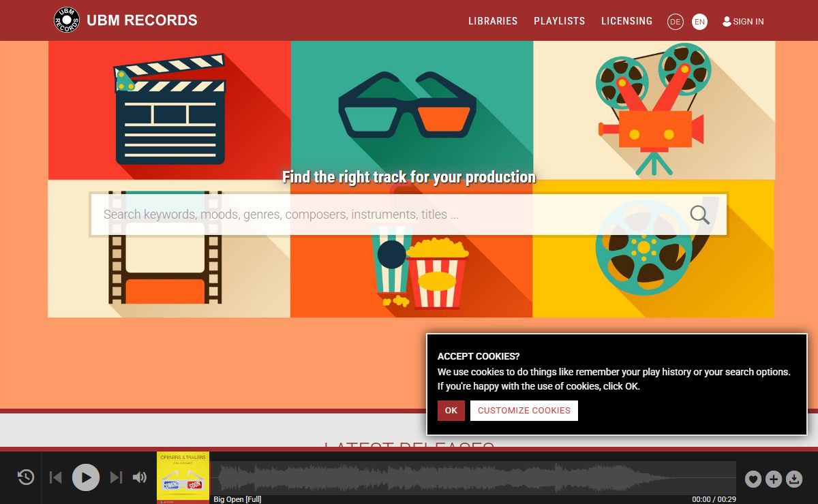Open Openers & Trailers album cover thumbnail

[x=183, y=477]
